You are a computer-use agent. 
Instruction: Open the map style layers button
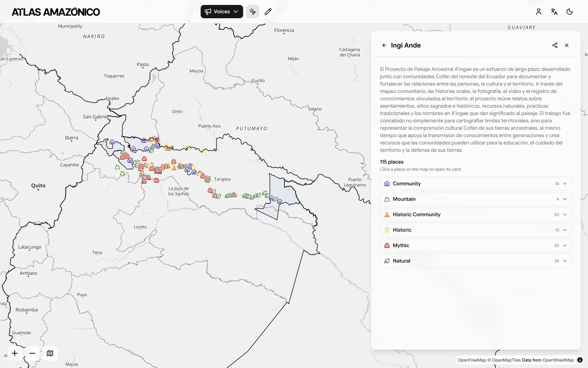coord(50,353)
